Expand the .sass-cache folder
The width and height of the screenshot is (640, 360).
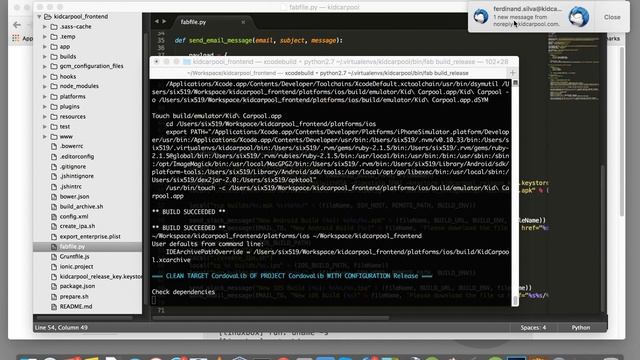point(45,27)
